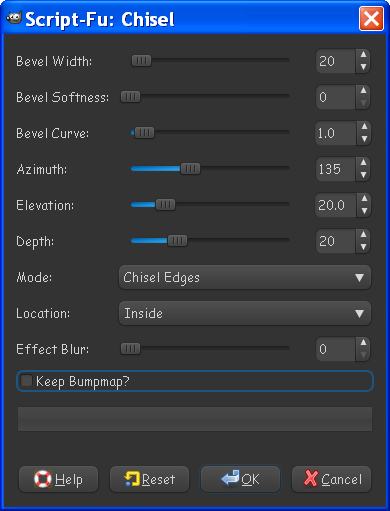Click the Azimuth slider handle
This screenshot has width=390, height=511.
click(x=191, y=169)
